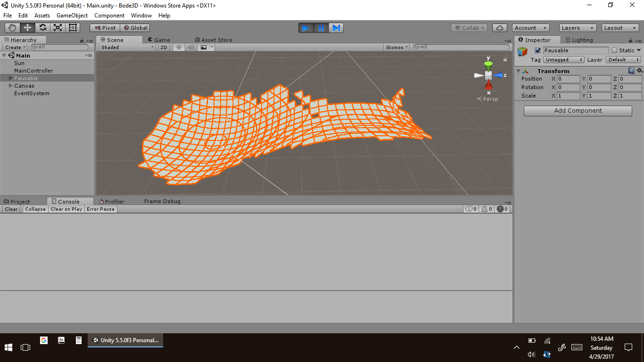Uncheck the Pausable active checkbox

coord(537,50)
